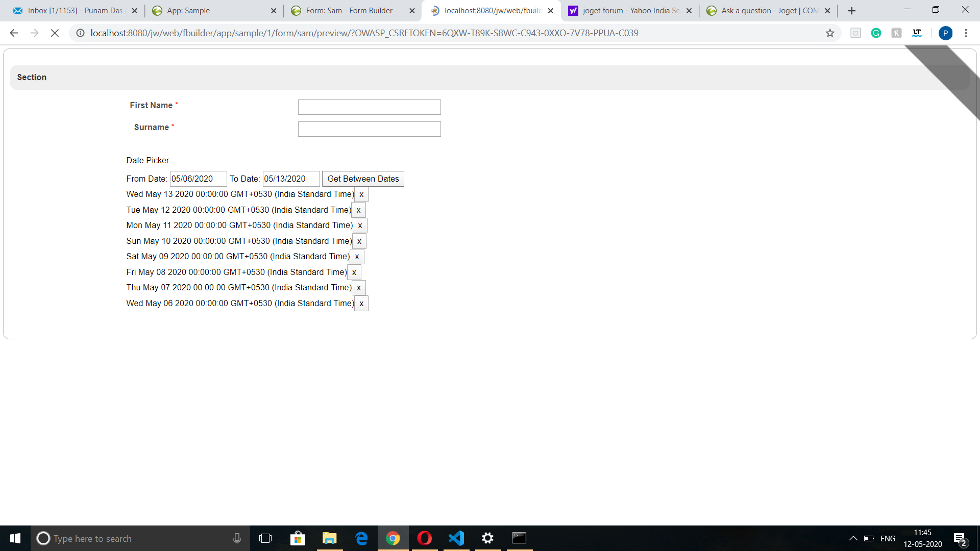Stop page loading with X icon
The width and height of the screenshot is (980, 551).
tap(55, 33)
